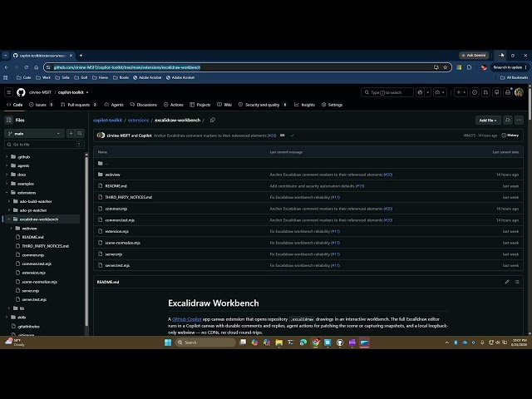The height and width of the screenshot is (399, 532).
Task: Expand the webview folder in file tree
Action: [x=11, y=228]
